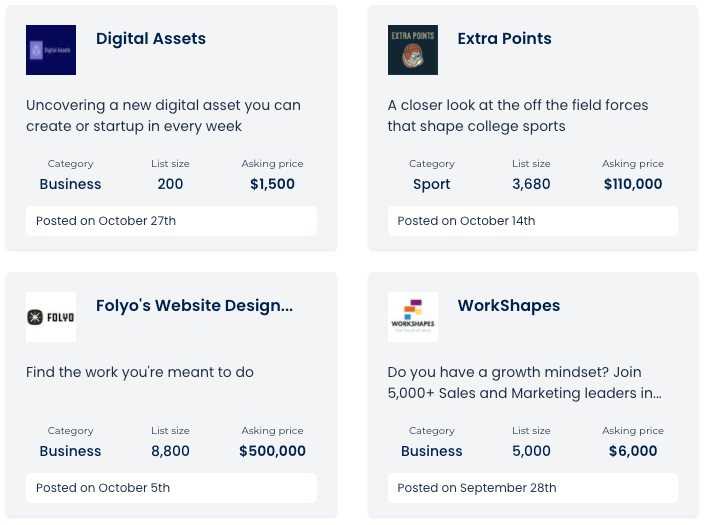Click the Digital Assets description text
This screenshot has width=704, height=525.
(163, 116)
